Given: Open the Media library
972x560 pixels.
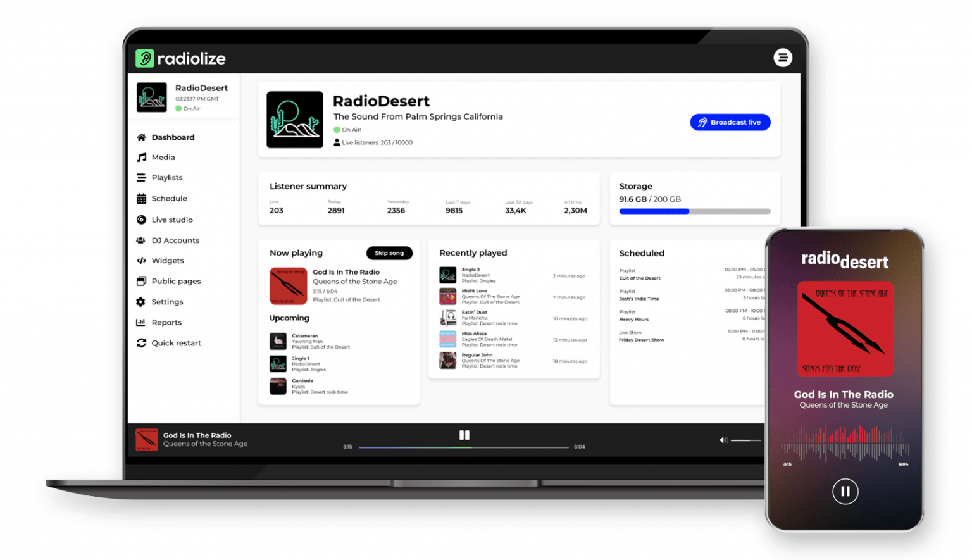Looking at the screenshot, I should pos(163,157).
